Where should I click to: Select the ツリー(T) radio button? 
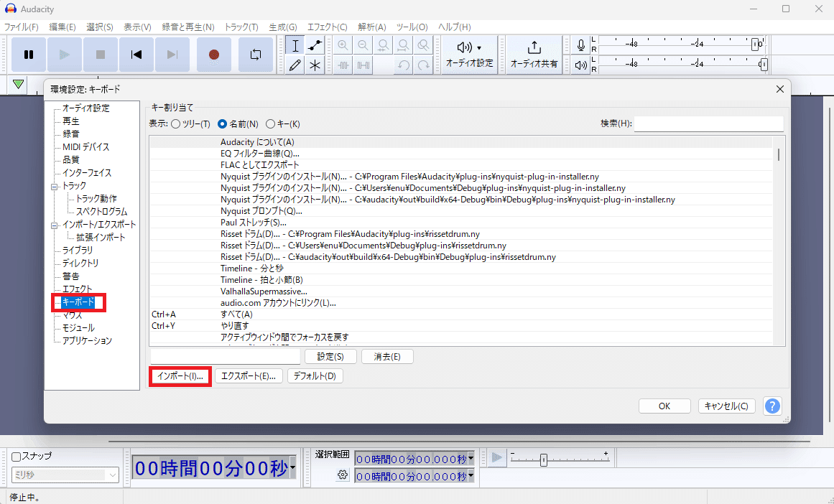click(175, 124)
